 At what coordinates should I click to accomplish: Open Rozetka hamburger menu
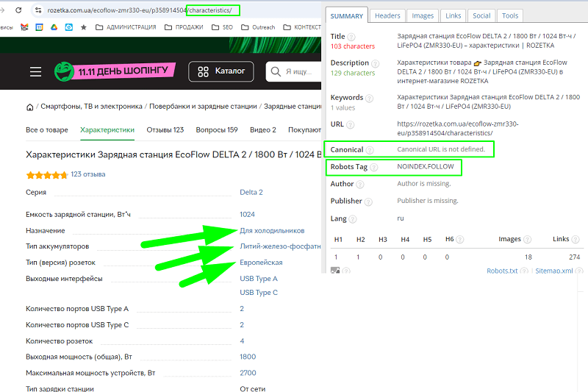tap(35, 71)
